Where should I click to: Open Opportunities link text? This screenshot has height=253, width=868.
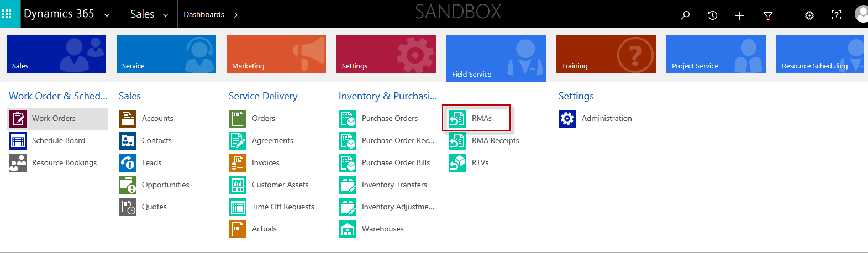(x=165, y=185)
